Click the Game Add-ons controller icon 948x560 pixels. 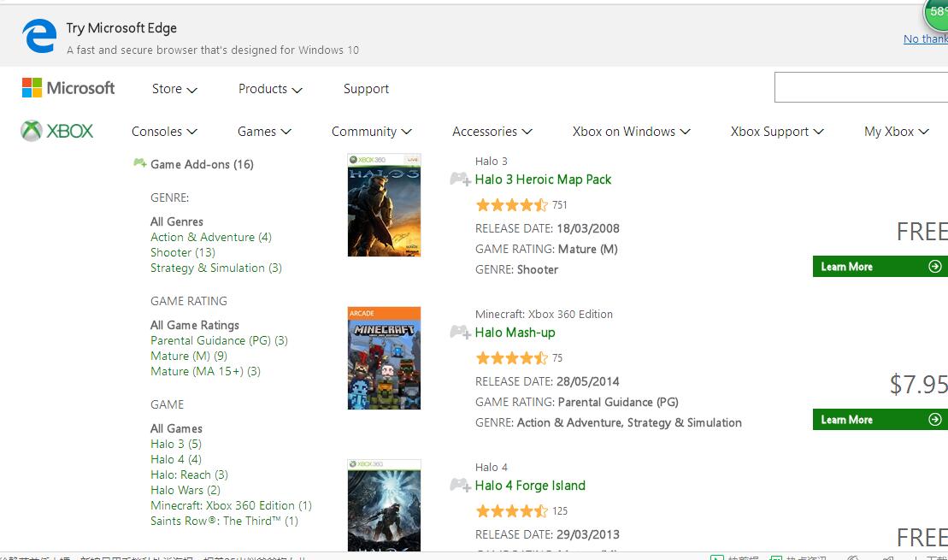tap(139, 162)
